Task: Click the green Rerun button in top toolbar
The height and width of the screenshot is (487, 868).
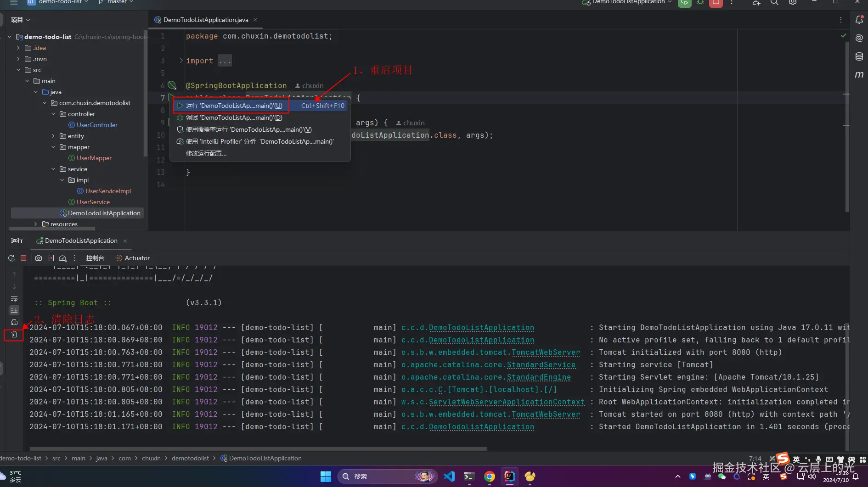Action: tap(684, 2)
